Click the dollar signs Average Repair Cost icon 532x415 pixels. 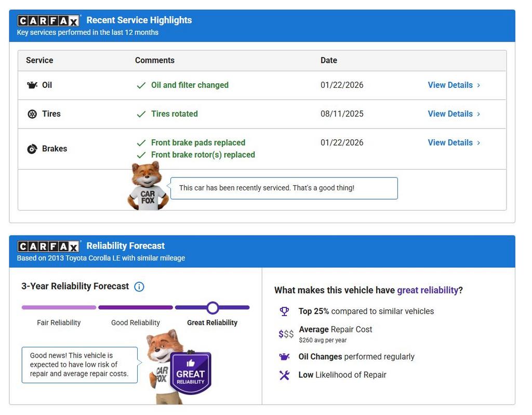pos(286,334)
